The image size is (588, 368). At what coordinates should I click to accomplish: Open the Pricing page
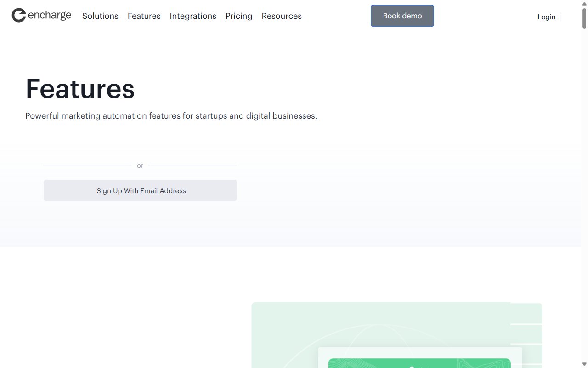[239, 16]
